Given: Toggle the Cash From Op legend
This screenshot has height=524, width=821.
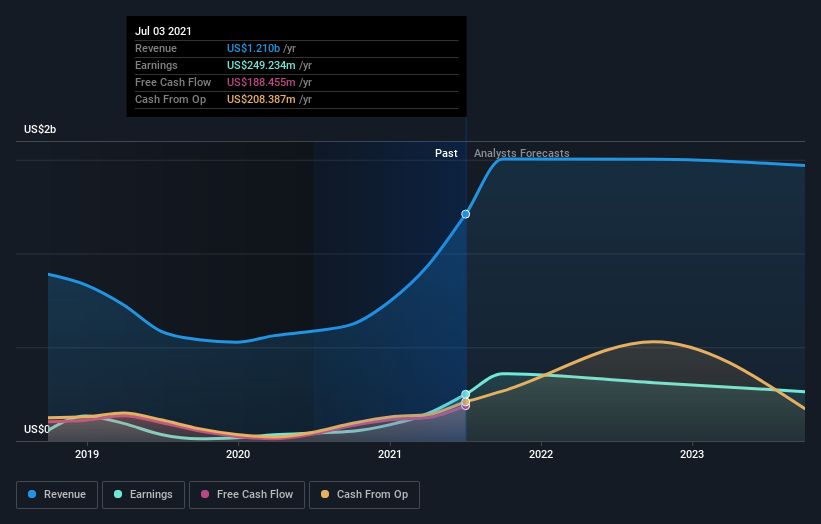Looking at the screenshot, I should [364, 495].
